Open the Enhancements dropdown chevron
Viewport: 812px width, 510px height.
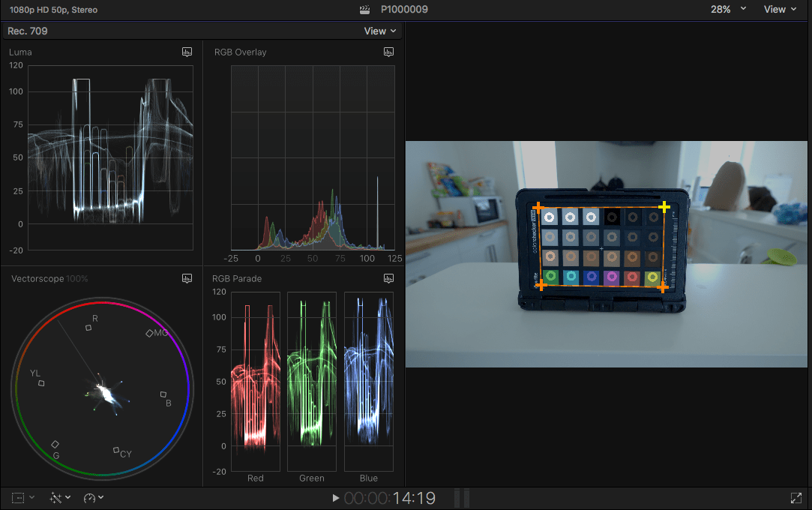66,497
